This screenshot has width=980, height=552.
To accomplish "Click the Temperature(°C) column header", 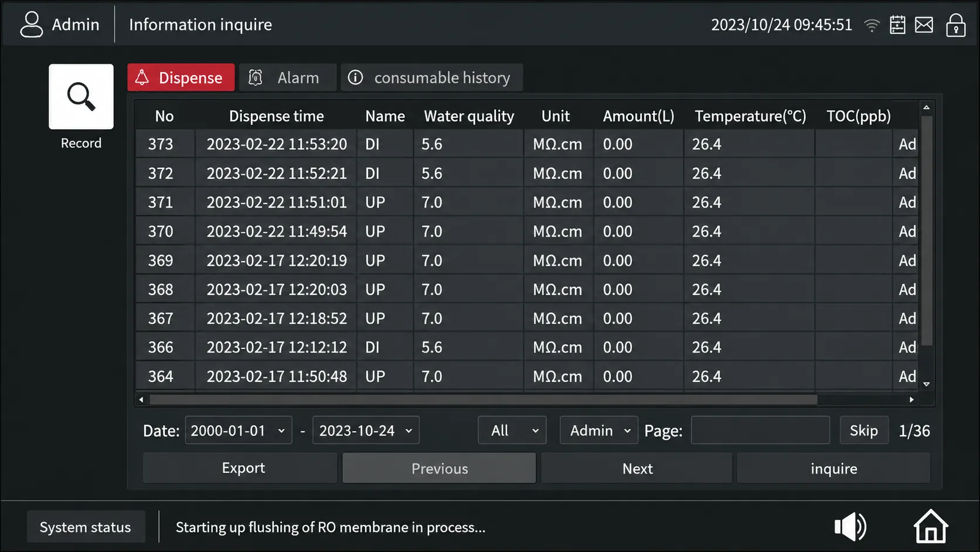I will 750,116.
